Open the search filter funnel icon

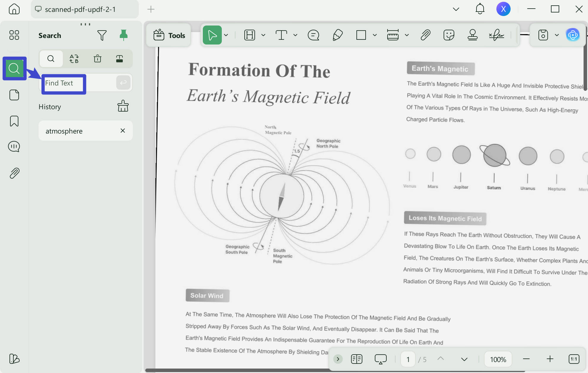coord(102,35)
